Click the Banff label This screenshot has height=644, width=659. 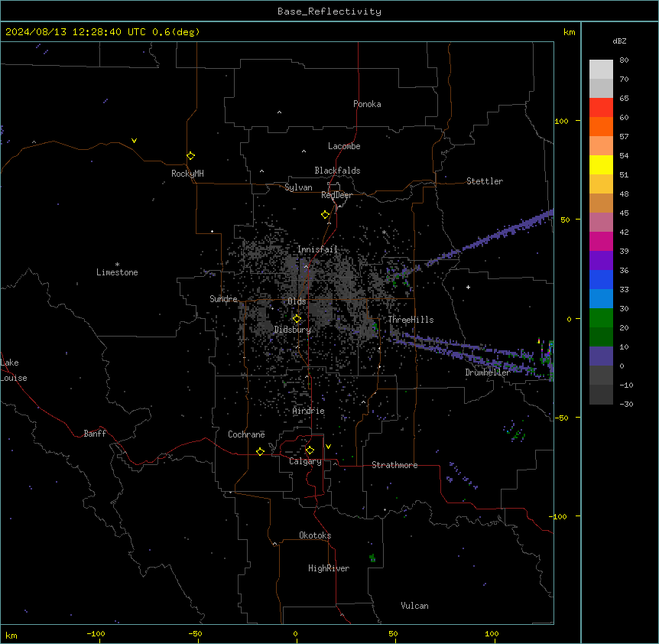pyautogui.click(x=95, y=434)
